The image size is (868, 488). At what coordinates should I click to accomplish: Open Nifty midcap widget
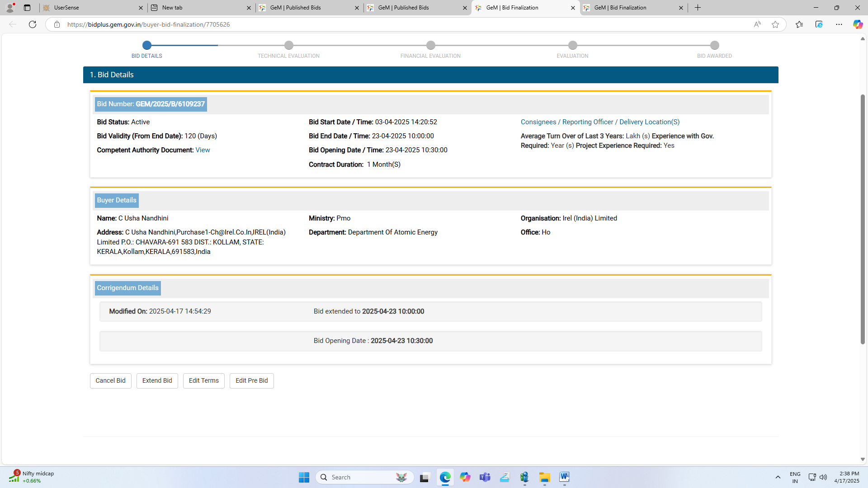coord(32,477)
